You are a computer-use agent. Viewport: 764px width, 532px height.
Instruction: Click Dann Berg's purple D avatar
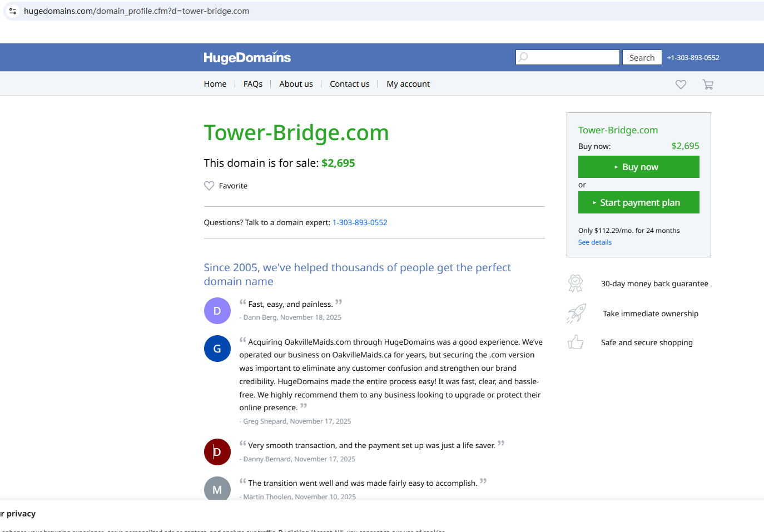(217, 311)
